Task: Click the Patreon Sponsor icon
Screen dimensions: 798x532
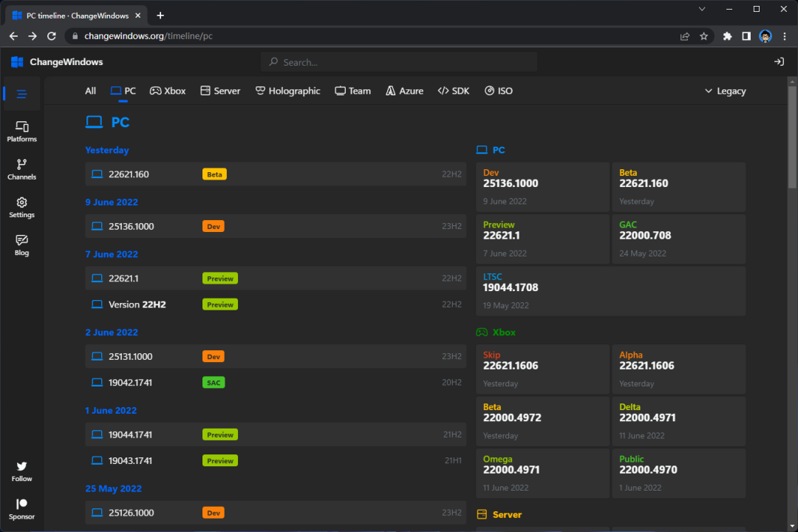Action: (21, 509)
